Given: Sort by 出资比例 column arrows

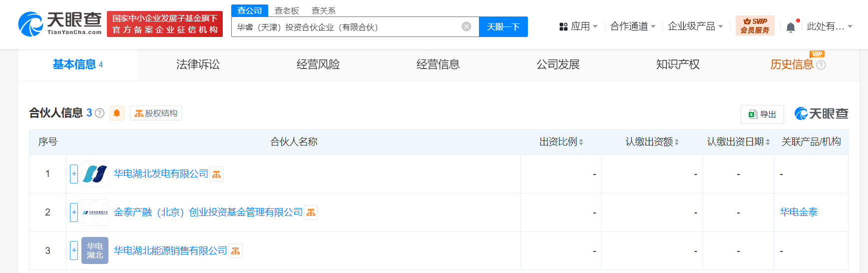Looking at the screenshot, I should point(581,142).
